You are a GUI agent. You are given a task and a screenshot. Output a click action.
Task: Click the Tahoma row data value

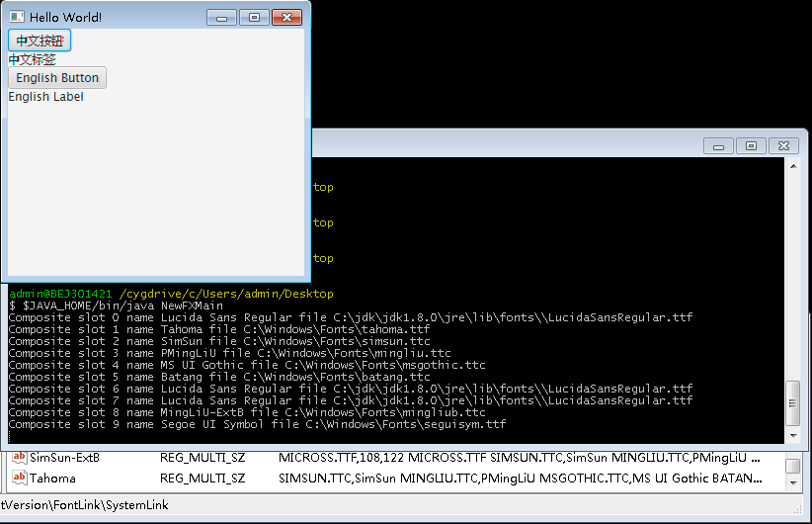pyautogui.click(x=520, y=479)
